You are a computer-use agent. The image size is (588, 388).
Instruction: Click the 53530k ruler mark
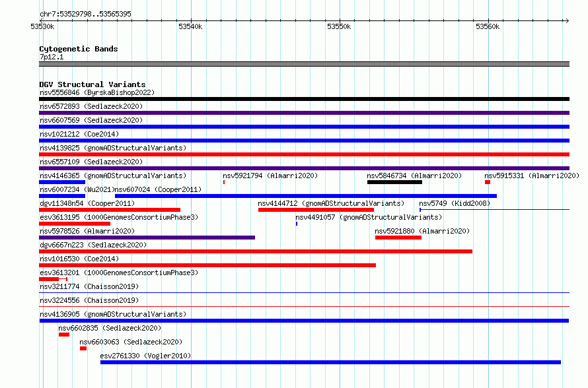[42, 26]
